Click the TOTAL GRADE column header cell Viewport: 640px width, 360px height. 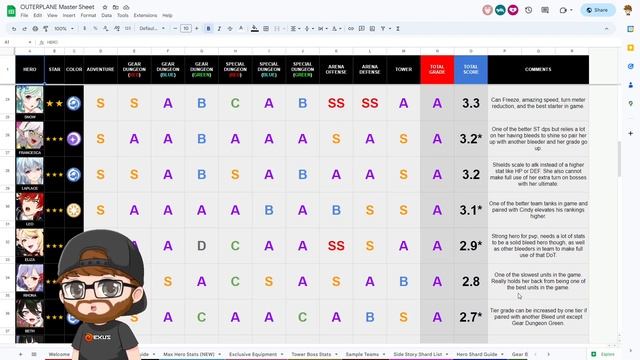tap(437, 69)
